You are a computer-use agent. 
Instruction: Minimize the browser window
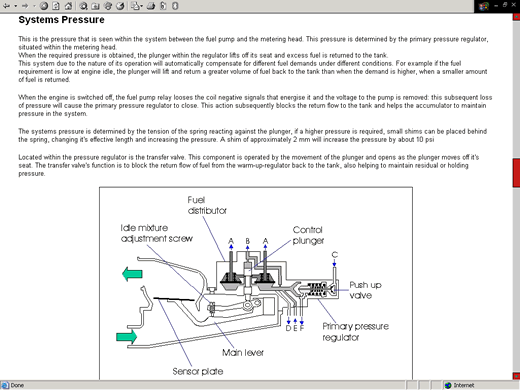coord(497,5)
